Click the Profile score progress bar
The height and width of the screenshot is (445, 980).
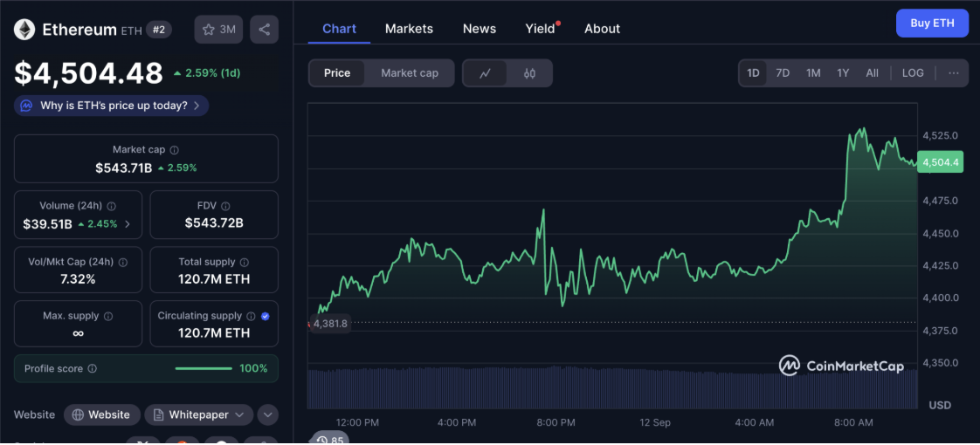point(204,369)
